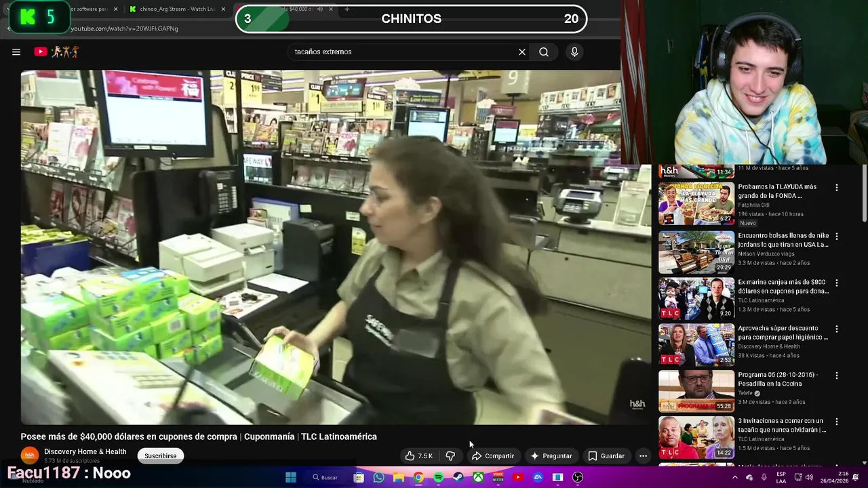Close the active YouTube tab
The width and height of the screenshot is (868, 488).
pyautogui.click(x=331, y=9)
